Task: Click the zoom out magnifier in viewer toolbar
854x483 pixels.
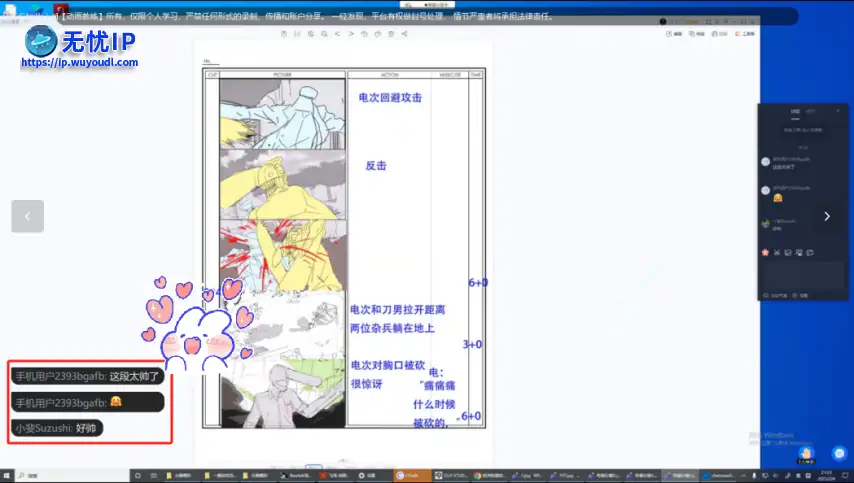Action: click(323, 34)
